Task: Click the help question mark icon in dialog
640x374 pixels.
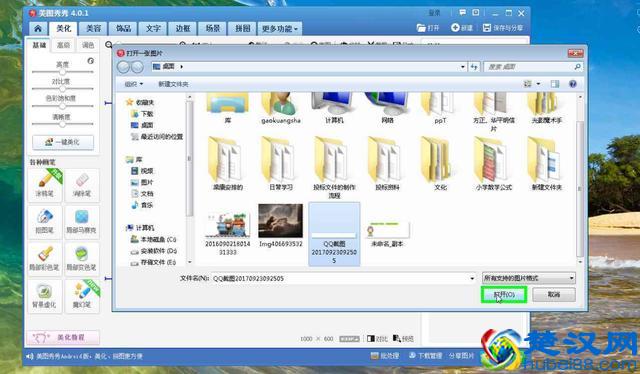Action: click(573, 84)
